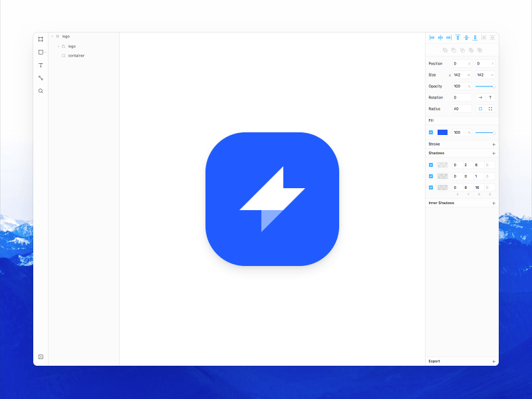Uncheck the third shadow entry
The height and width of the screenshot is (399, 532).
click(x=431, y=187)
